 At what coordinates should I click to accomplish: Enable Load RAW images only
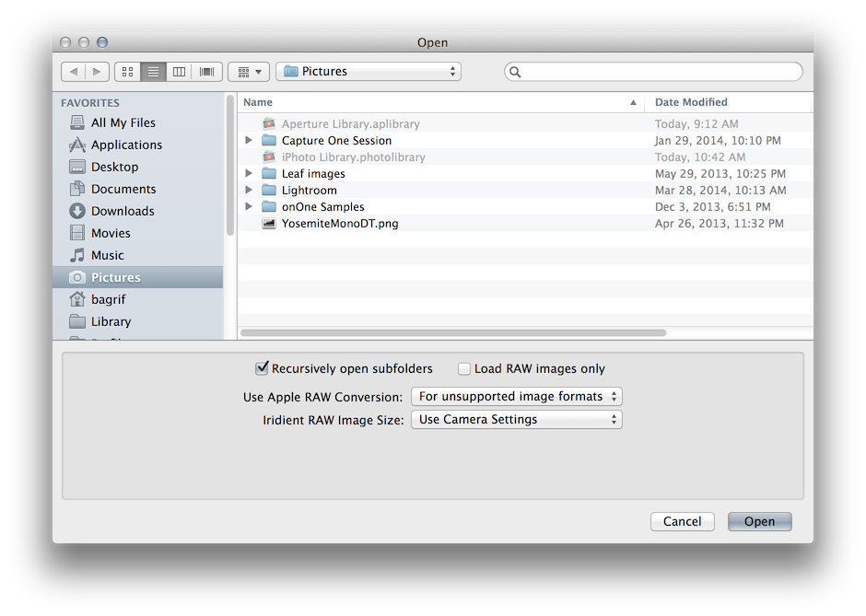(464, 369)
